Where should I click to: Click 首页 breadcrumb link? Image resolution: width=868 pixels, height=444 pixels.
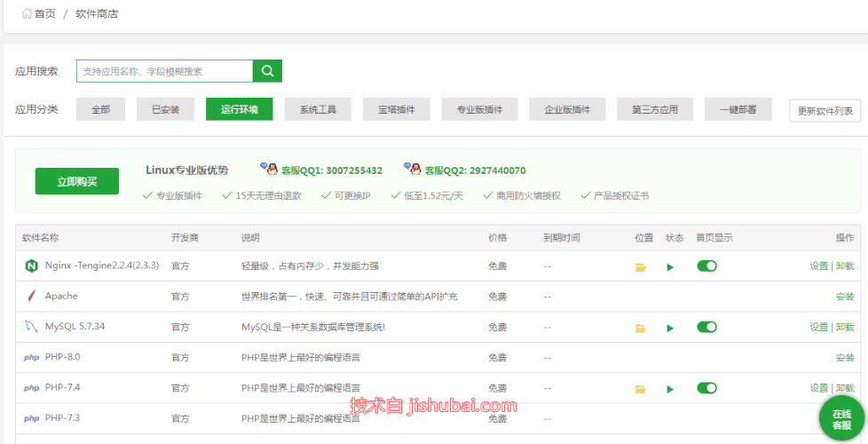[x=45, y=14]
